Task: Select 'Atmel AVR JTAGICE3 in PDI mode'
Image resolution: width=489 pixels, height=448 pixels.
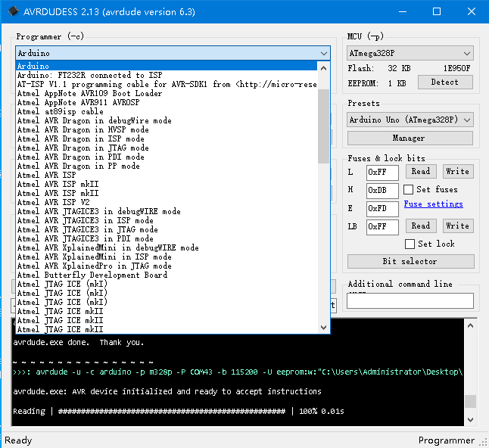Action: pyautogui.click(x=167, y=238)
